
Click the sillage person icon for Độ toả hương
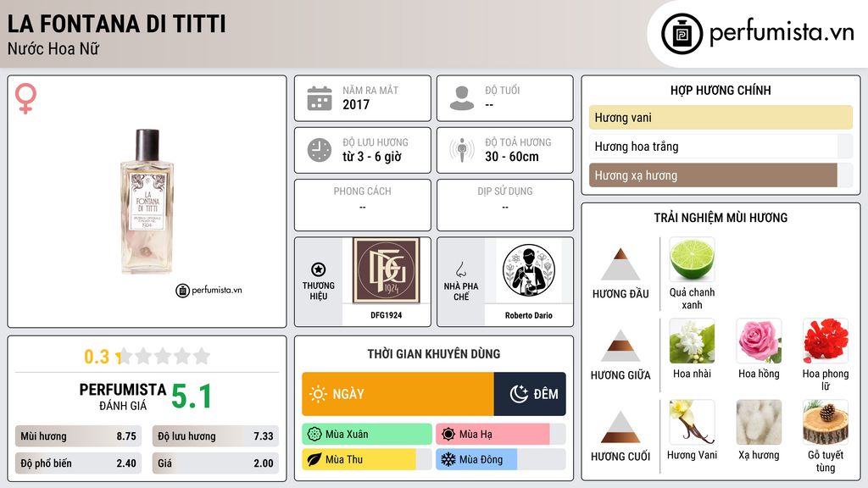point(462,150)
